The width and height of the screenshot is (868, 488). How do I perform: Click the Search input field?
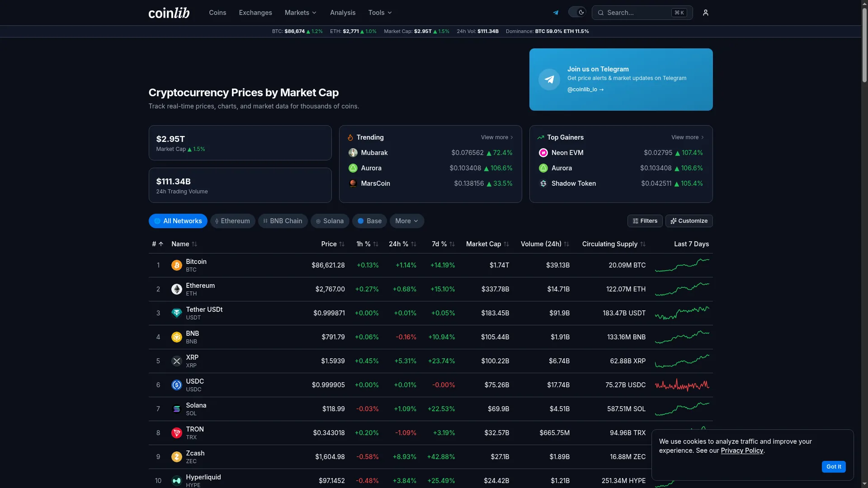tap(642, 13)
